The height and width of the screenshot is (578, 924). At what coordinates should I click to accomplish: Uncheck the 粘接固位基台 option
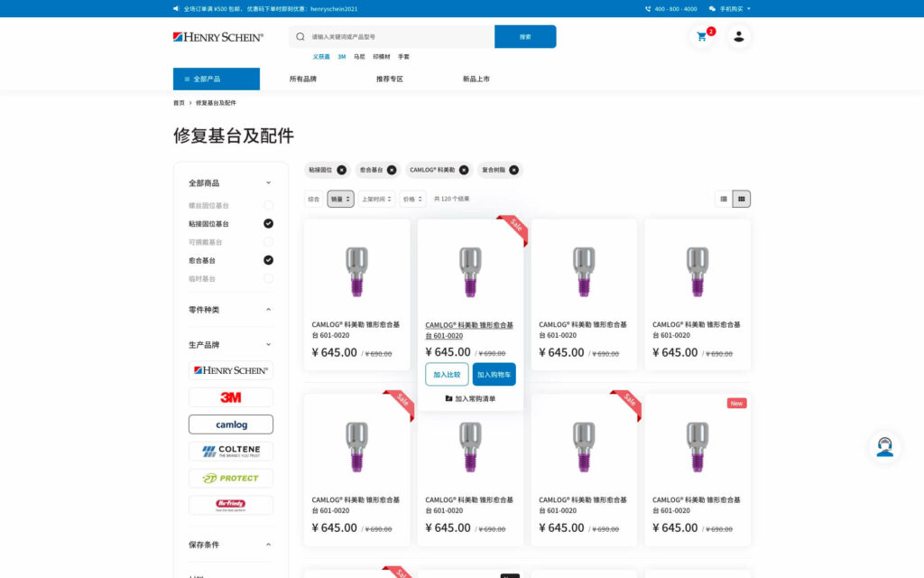coord(268,224)
